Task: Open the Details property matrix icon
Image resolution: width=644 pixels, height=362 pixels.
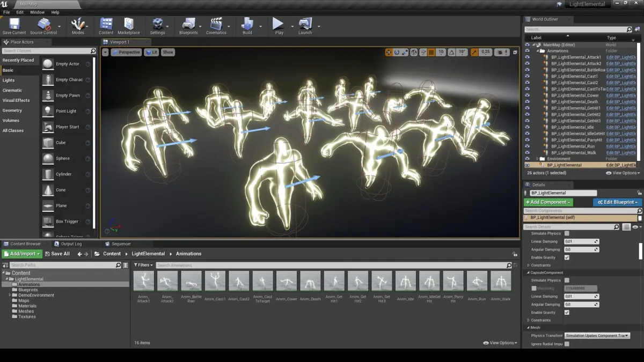Action: (x=626, y=227)
